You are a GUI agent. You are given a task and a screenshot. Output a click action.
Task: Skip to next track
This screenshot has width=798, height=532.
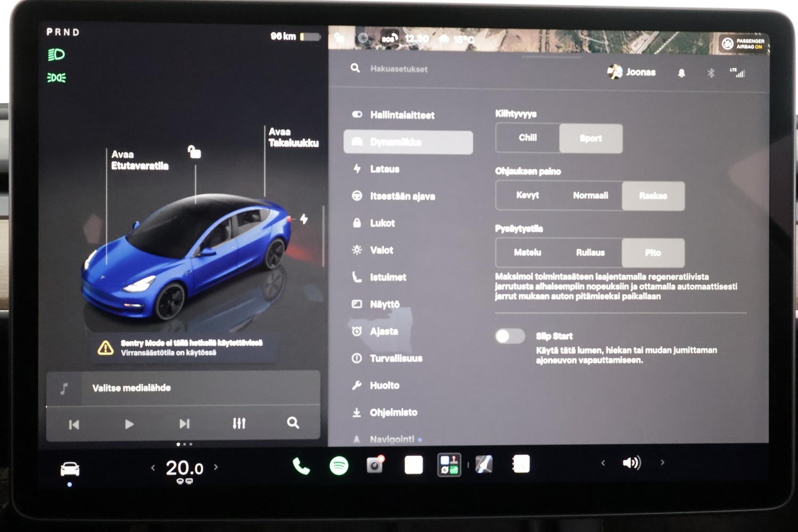tap(184, 423)
